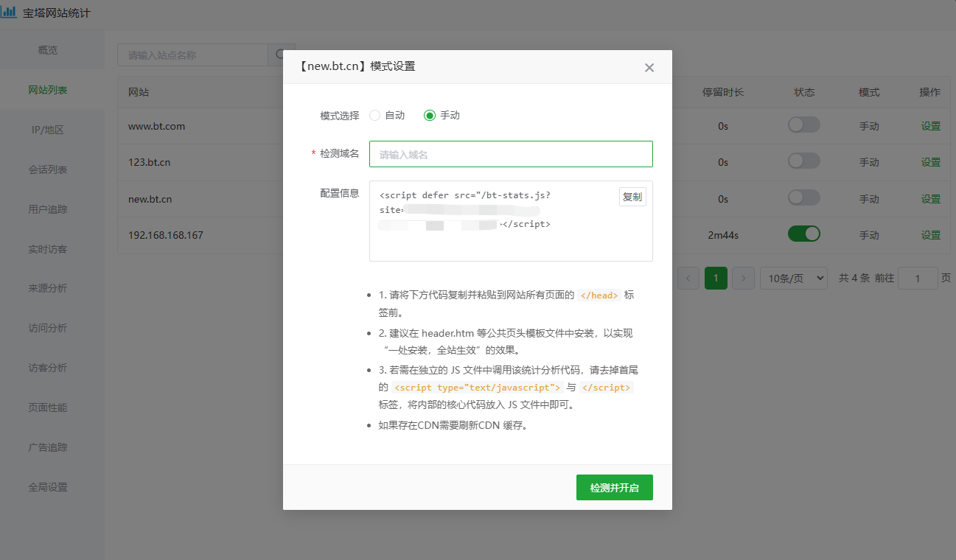Click the </head> code tag text
956x560 pixels.
pyautogui.click(x=599, y=295)
